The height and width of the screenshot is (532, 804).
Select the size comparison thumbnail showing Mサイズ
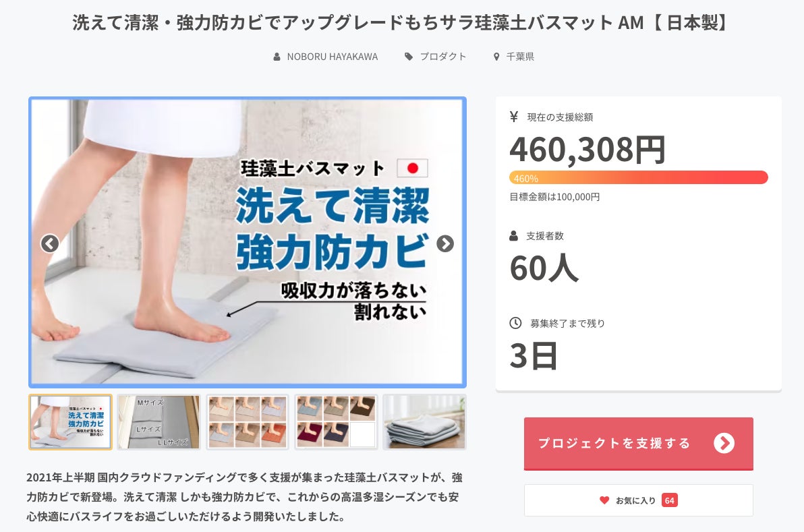(x=159, y=422)
